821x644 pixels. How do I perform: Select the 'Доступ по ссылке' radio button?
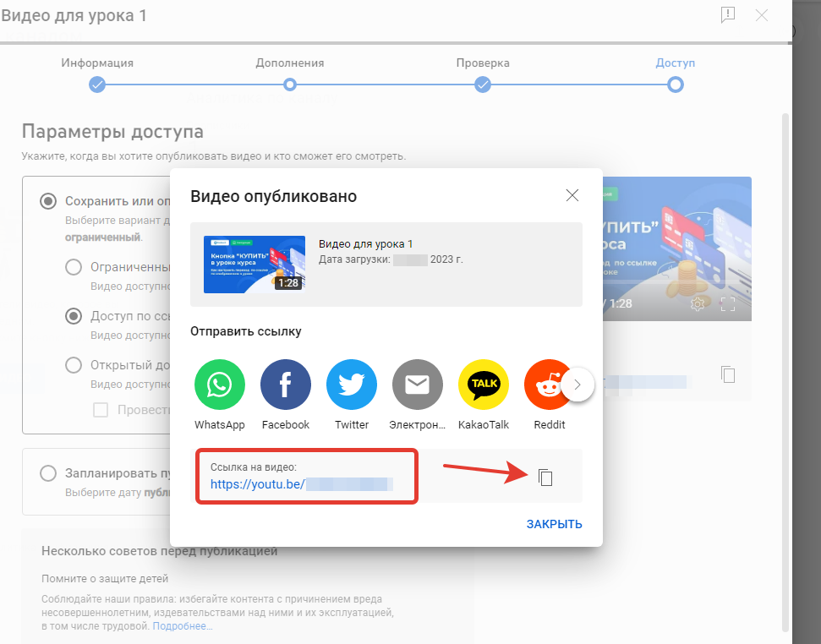[x=74, y=316]
